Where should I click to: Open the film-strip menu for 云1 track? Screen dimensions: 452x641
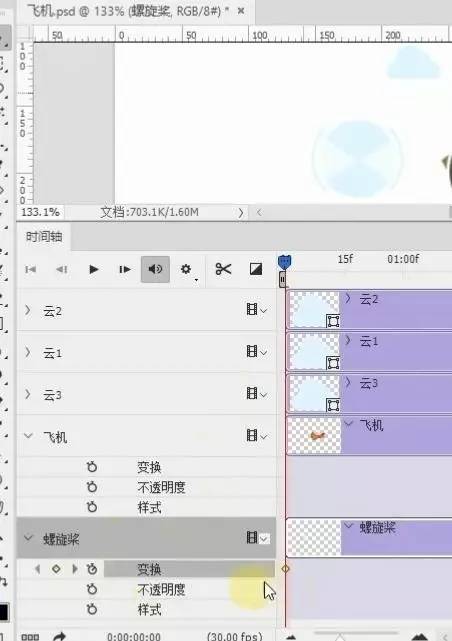pyautogui.click(x=257, y=351)
